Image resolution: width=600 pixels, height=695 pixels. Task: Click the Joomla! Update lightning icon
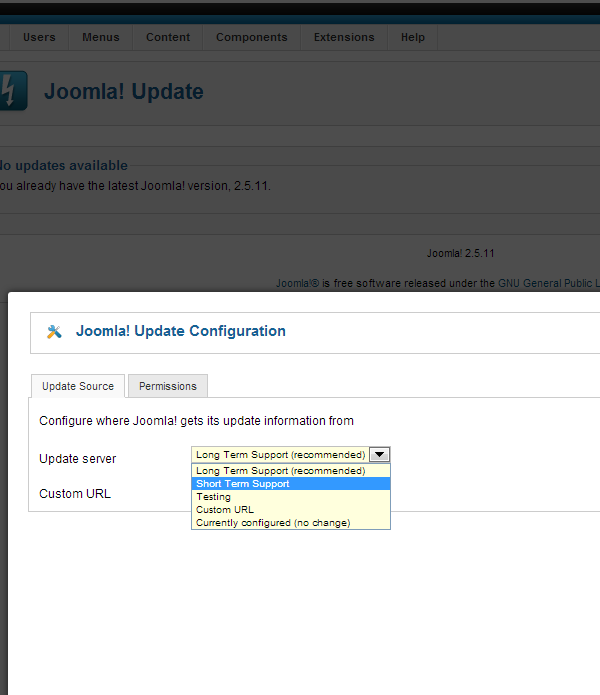13,90
